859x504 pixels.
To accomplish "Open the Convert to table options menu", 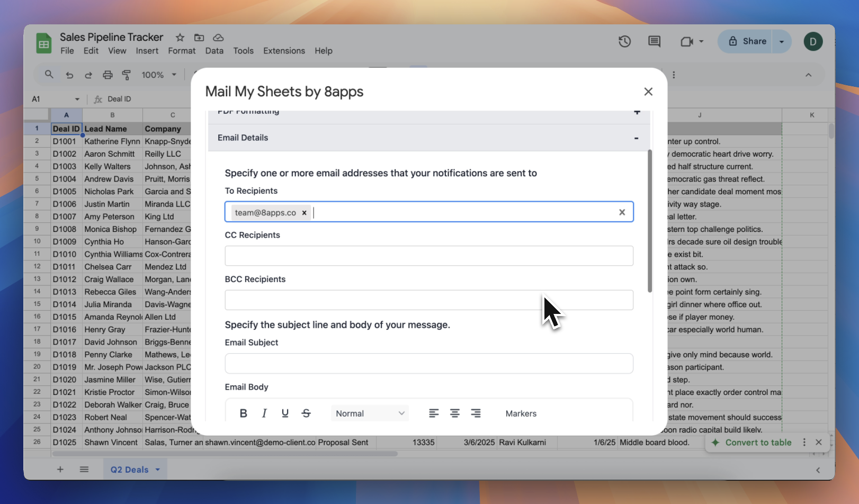I will click(x=804, y=443).
